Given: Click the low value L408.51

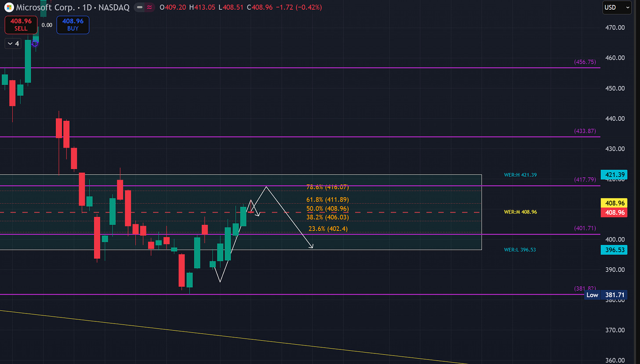Looking at the screenshot, I should [231, 7].
